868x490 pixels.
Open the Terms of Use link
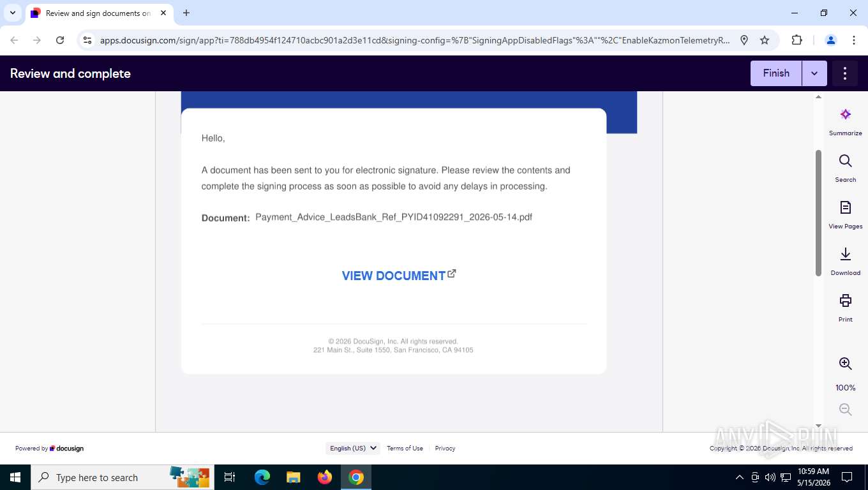pyautogui.click(x=405, y=448)
